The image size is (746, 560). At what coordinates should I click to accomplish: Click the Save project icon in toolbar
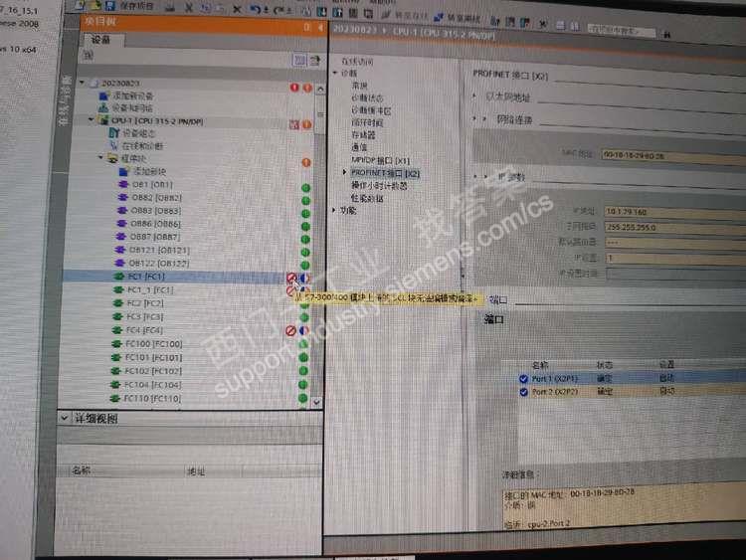110,6
